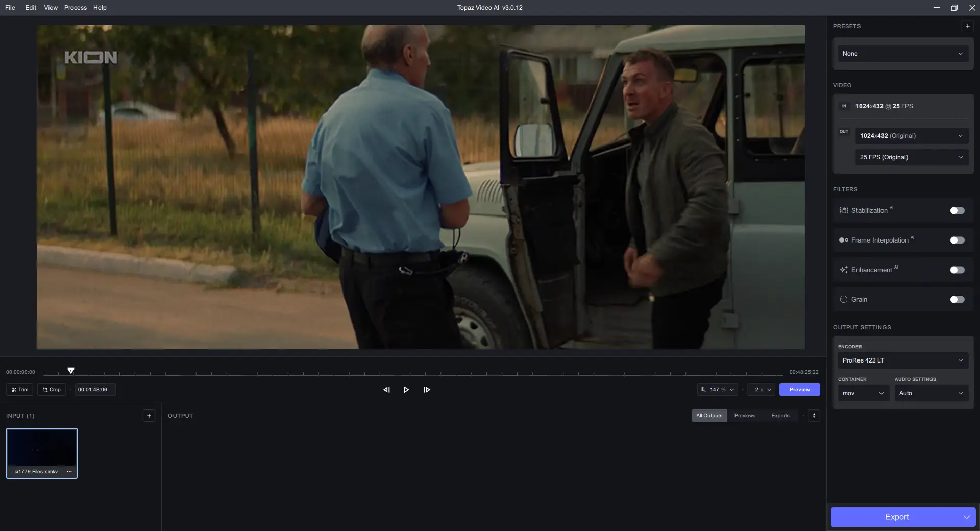Click the Grain filter label
Viewport: 980px width, 531px height.
tap(859, 300)
